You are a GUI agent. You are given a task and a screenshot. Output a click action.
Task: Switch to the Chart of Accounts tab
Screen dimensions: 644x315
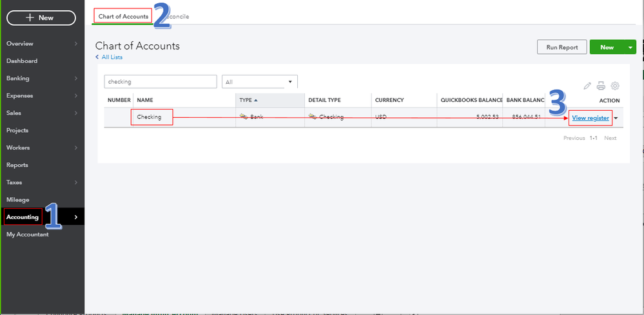[x=123, y=16]
